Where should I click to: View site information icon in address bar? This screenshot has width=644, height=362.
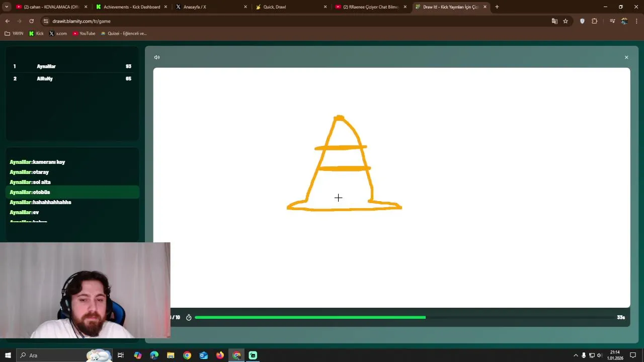click(x=46, y=21)
